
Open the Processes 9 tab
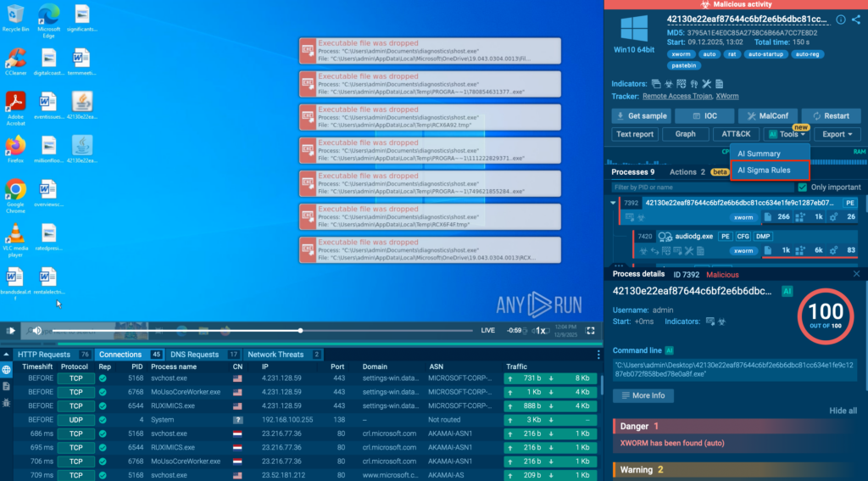[x=632, y=171]
